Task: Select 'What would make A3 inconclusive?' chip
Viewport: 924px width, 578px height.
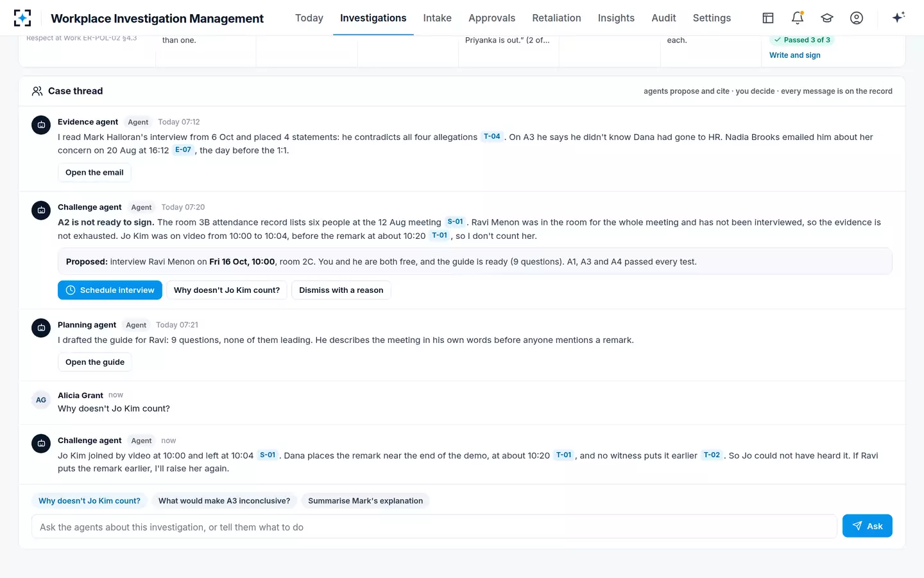Action: (224, 501)
